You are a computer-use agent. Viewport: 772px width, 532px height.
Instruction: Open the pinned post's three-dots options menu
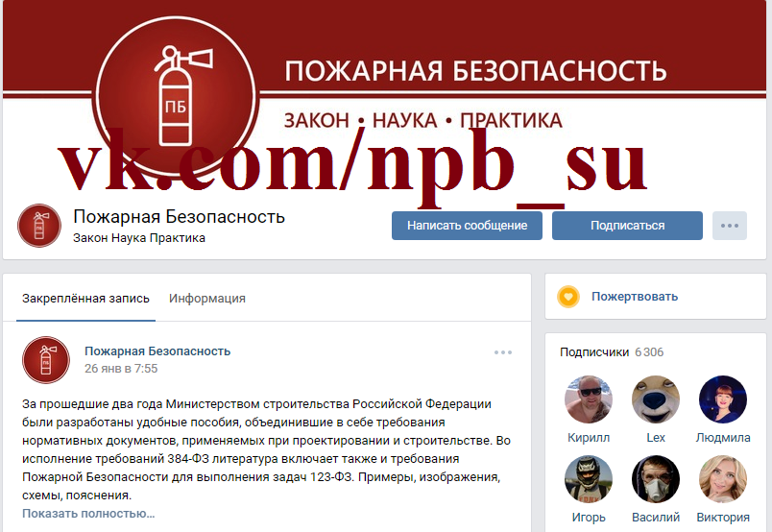tap(503, 352)
